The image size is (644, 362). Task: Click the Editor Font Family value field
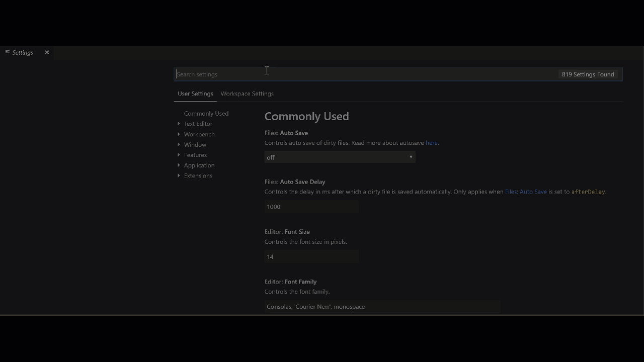click(382, 307)
